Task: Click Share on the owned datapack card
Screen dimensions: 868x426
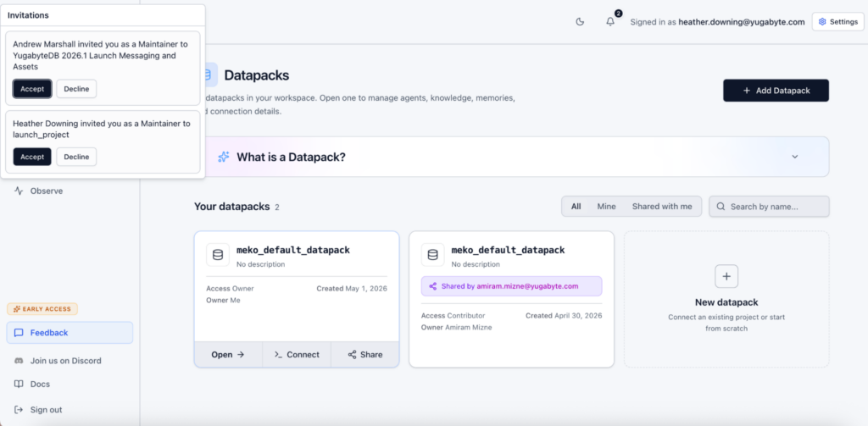Action: pos(364,355)
